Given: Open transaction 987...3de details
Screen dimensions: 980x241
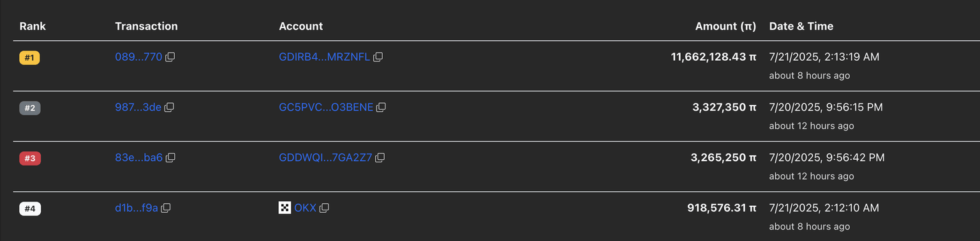Looking at the screenshot, I should (138, 107).
